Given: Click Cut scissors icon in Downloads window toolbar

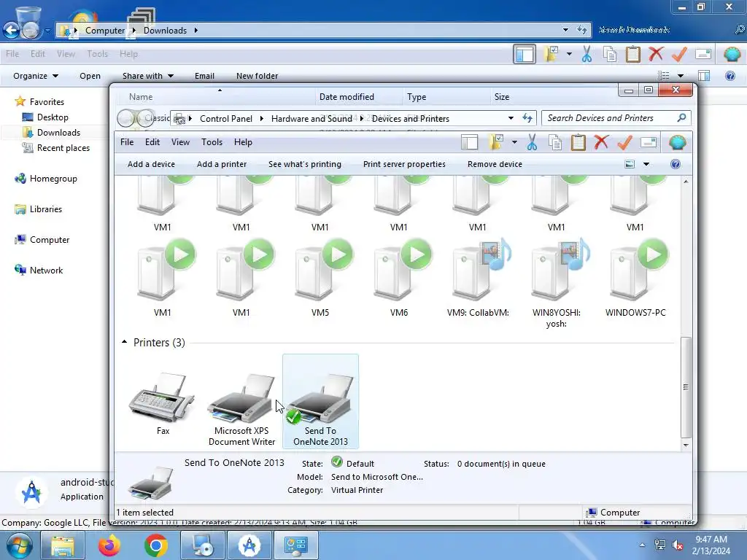Looking at the screenshot, I should point(587,54).
